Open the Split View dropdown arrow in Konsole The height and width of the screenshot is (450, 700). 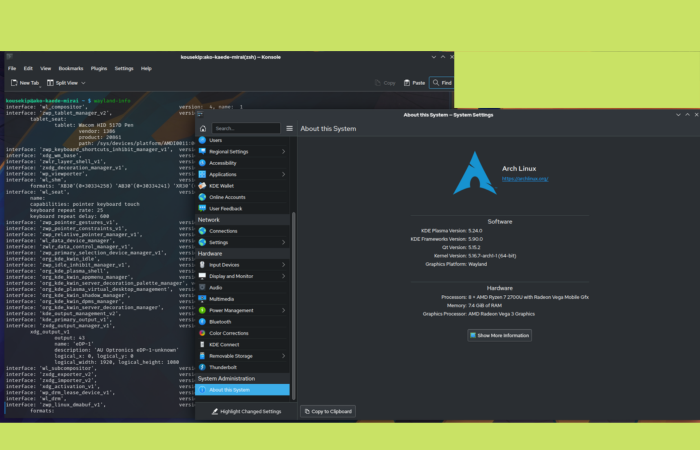(83, 83)
